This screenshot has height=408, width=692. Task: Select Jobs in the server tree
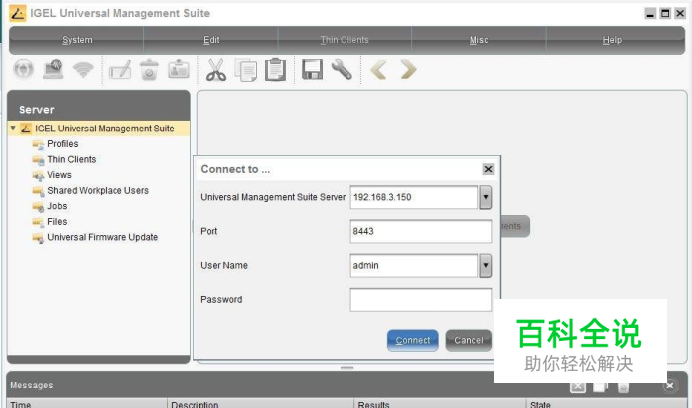[57, 206]
